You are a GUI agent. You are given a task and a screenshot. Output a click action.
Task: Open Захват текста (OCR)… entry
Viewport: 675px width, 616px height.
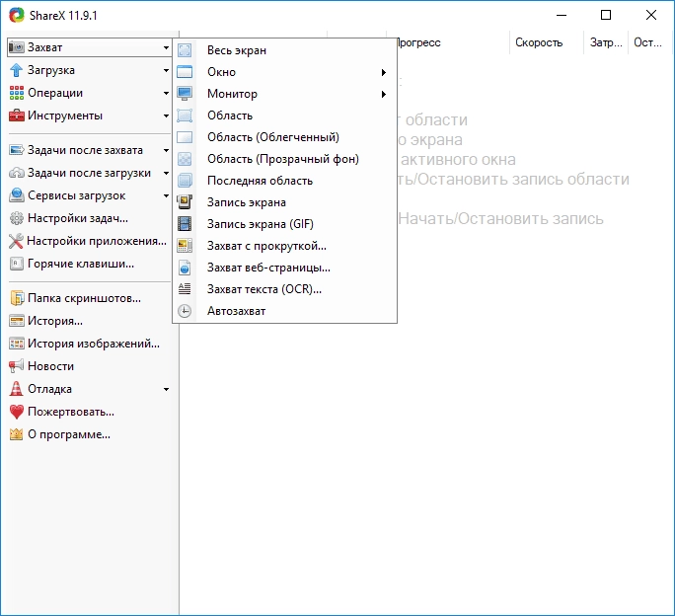click(284, 288)
